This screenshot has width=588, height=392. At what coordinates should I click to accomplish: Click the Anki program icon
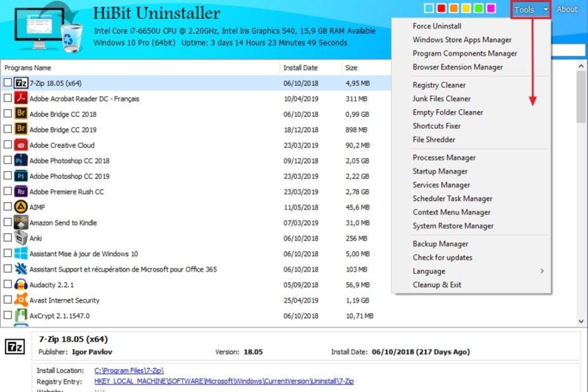tap(21, 238)
